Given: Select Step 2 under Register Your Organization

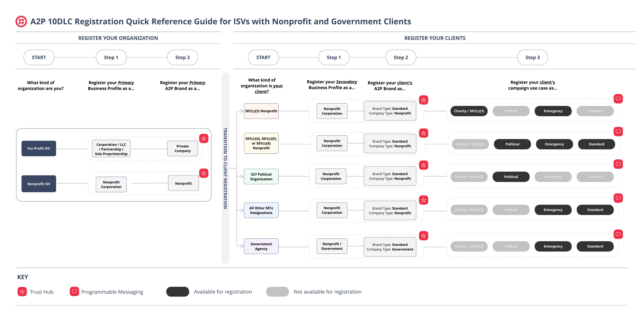Looking at the screenshot, I should (x=182, y=57).
